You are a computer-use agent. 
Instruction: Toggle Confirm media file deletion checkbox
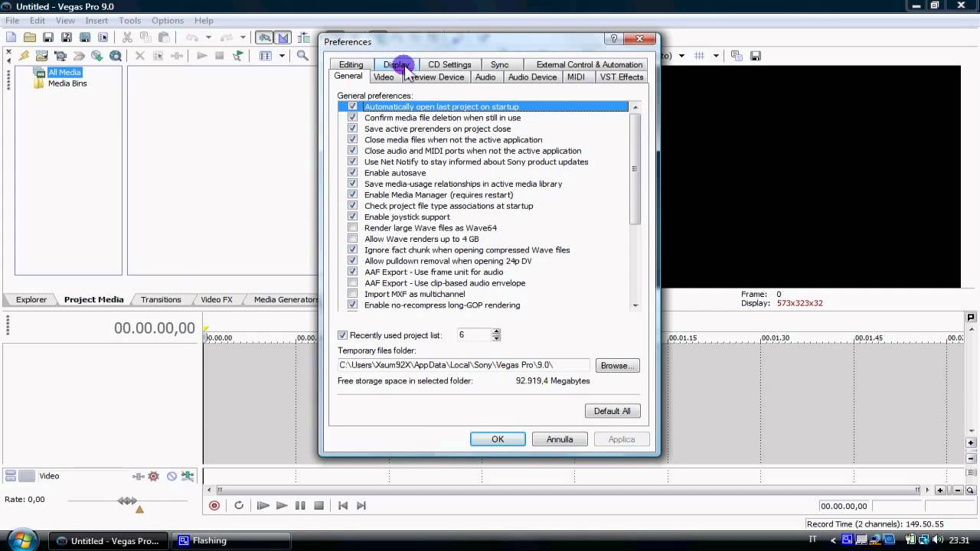click(352, 118)
